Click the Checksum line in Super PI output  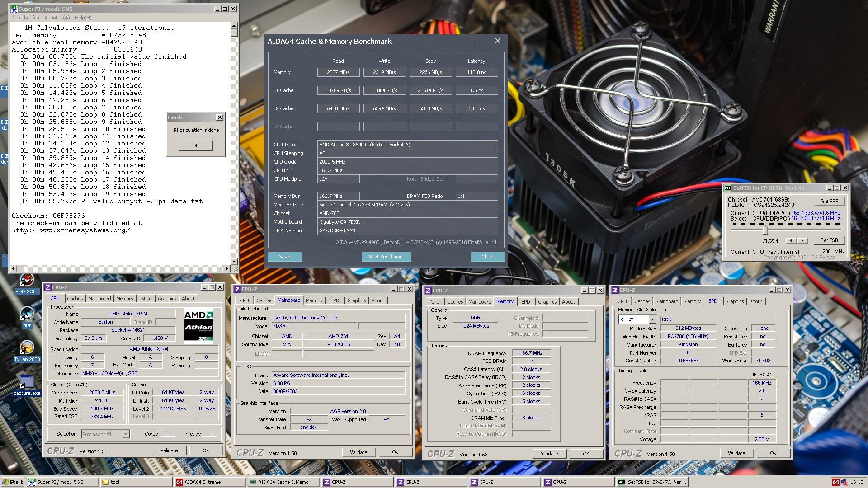pos(48,216)
